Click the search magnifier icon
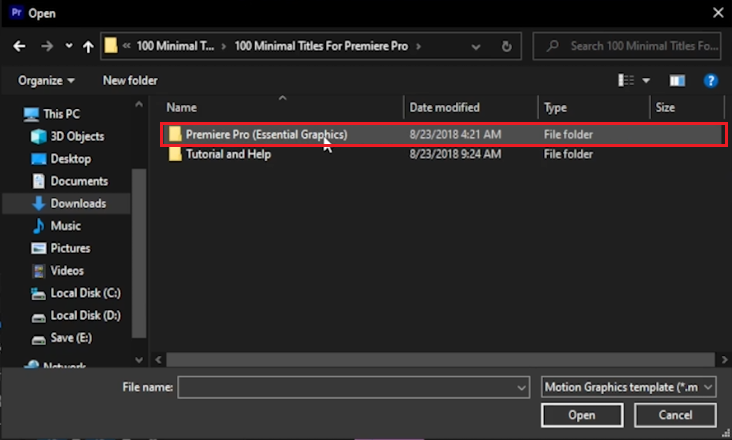The width and height of the screenshot is (732, 440). [553, 46]
